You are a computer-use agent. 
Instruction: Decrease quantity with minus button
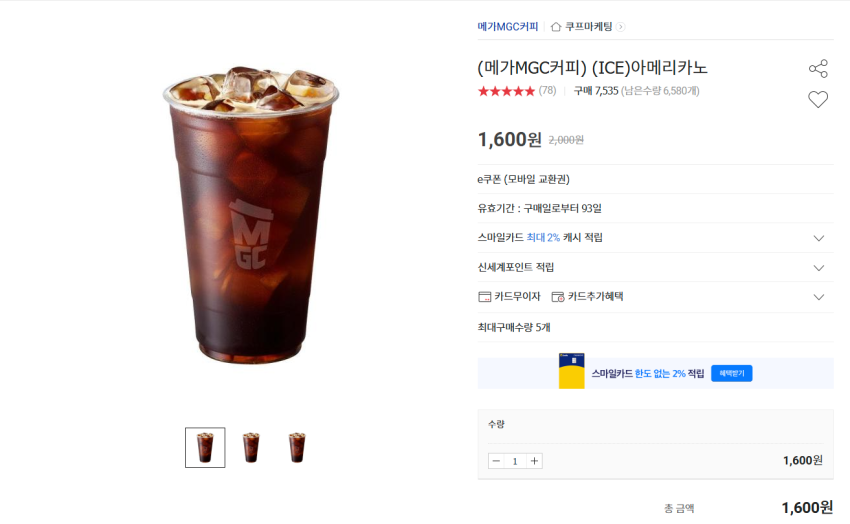click(x=496, y=461)
